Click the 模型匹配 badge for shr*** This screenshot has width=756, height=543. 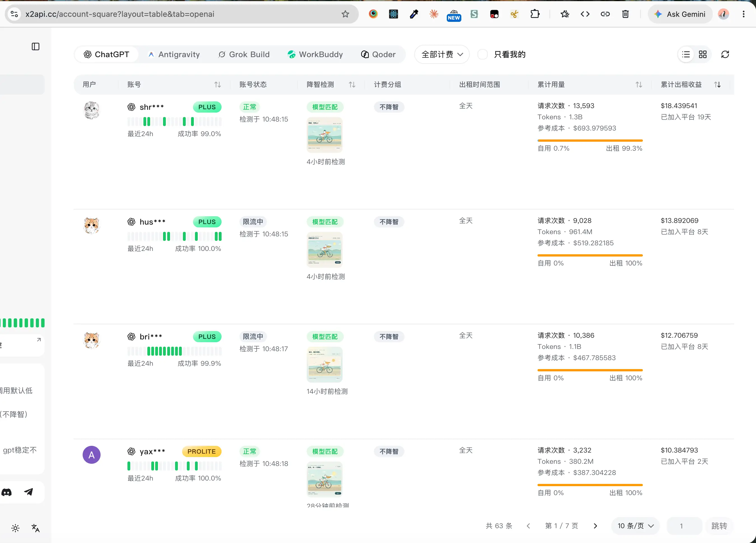coord(325,107)
